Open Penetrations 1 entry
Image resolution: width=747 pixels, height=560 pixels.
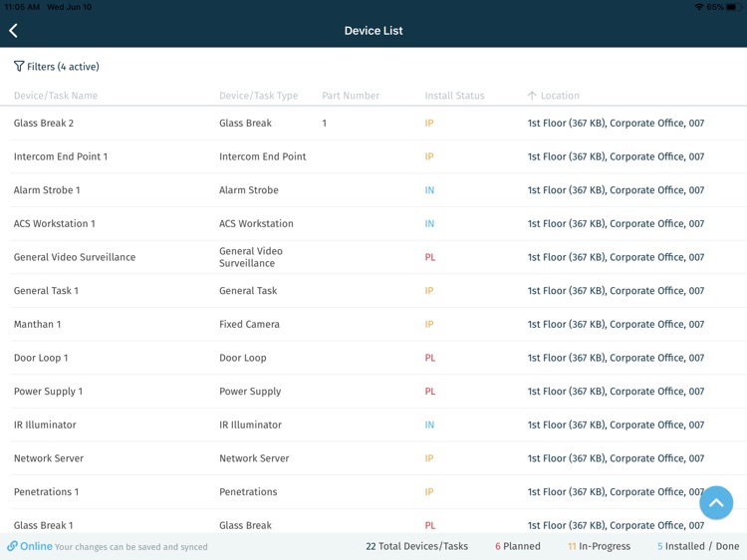point(46,492)
